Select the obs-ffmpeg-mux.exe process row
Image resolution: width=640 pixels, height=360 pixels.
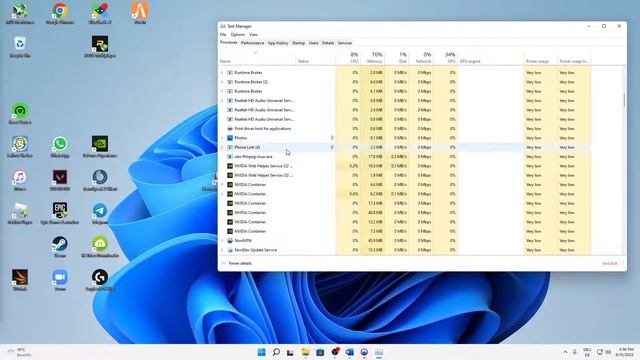coord(404,156)
